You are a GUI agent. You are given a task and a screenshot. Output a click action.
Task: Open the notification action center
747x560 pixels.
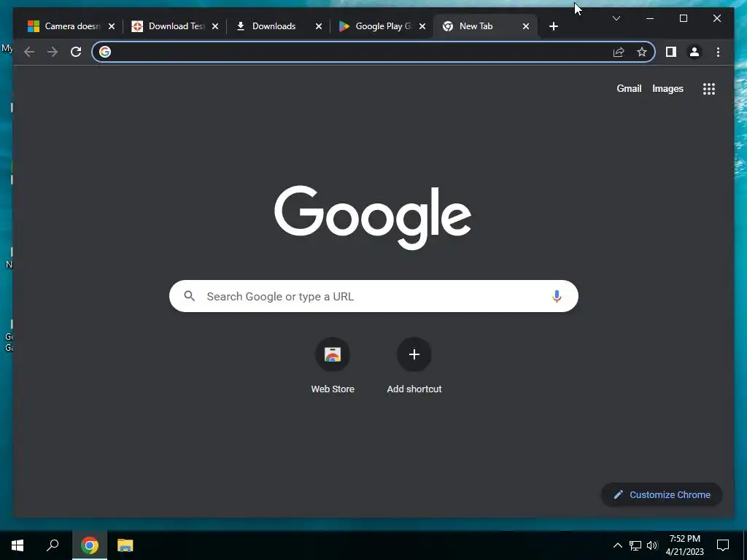click(723, 545)
